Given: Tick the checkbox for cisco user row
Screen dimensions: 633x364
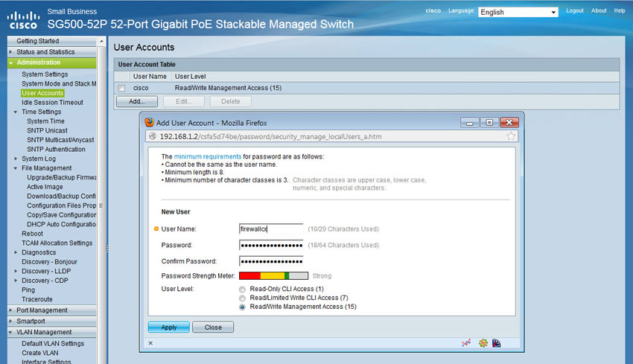Looking at the screenshot, I should point(121,88).
